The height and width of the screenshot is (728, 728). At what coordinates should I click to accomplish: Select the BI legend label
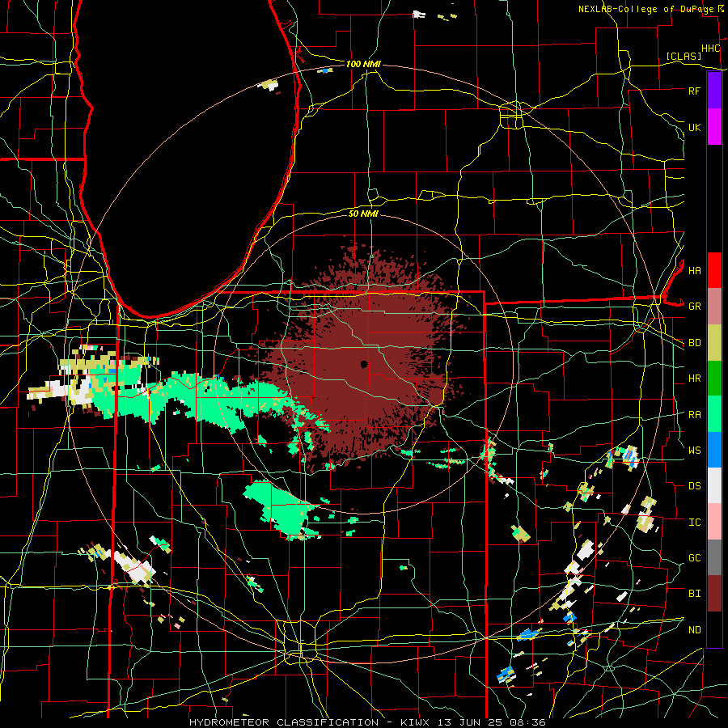click(694, 594)
